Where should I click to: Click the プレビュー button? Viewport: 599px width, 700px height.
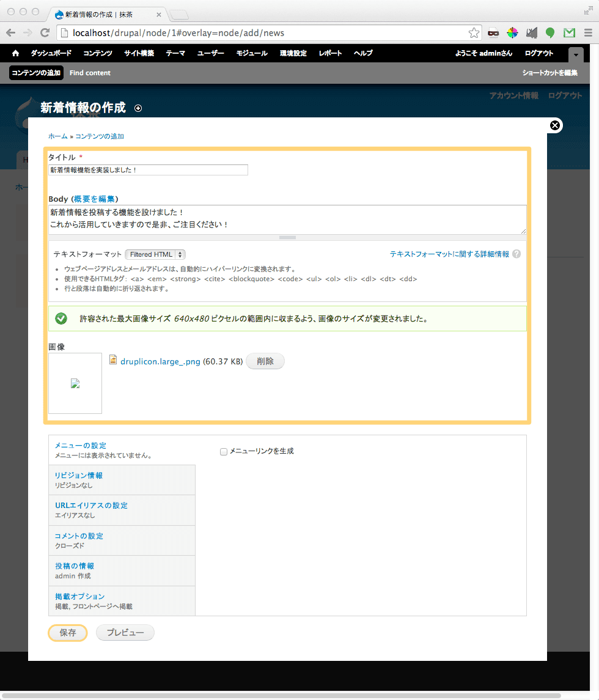(125, 633)
